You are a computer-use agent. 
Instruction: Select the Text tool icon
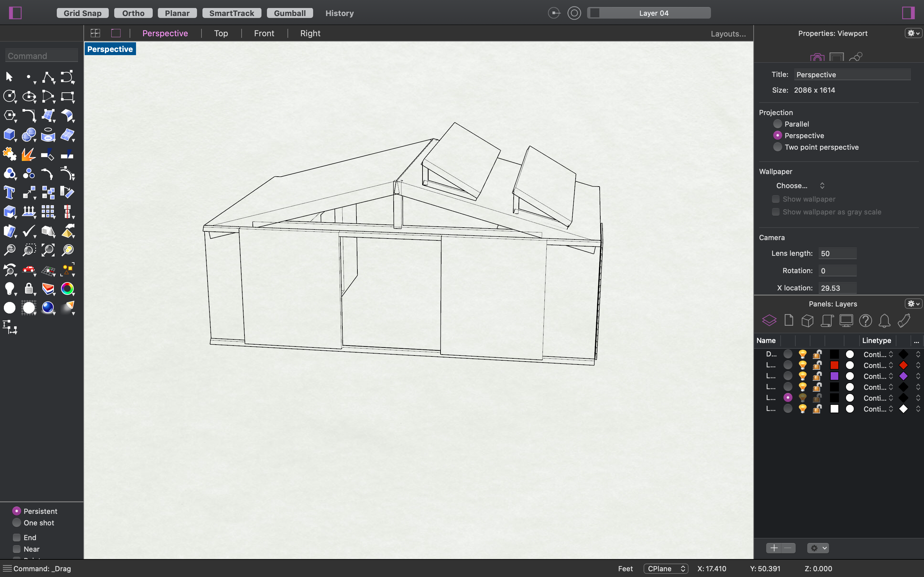click(x=9, y=193)
